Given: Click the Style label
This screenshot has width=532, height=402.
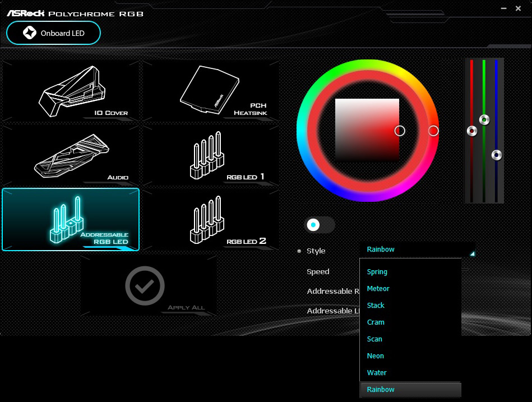Looking at the screenshot, I should pyautogui.click(x=316, y=251).
